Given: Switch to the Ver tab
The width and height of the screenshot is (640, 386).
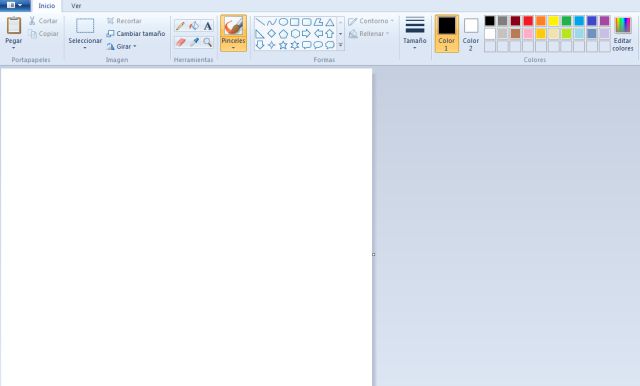Looking at the screenshot, I should tap(76, 6).
